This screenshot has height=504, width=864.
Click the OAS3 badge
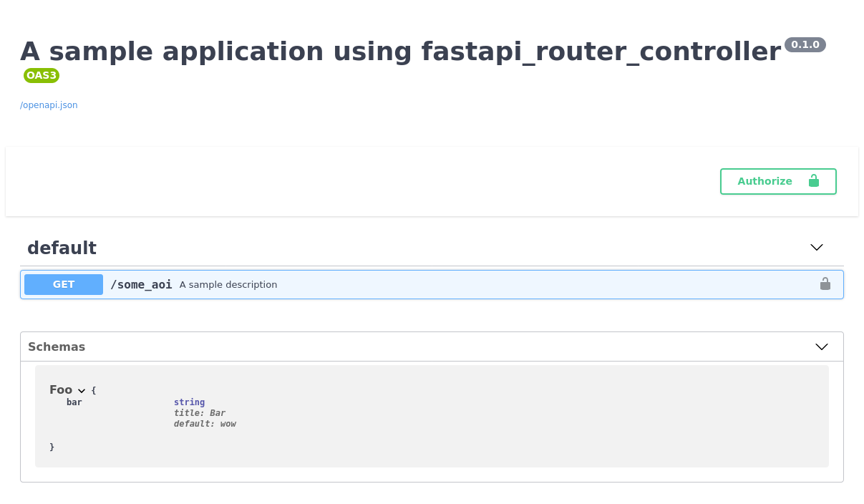[41, 75]
